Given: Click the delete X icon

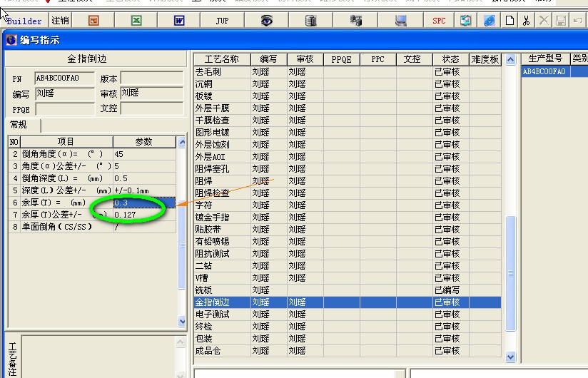Looking at the screenshot, I should point(544,21).
